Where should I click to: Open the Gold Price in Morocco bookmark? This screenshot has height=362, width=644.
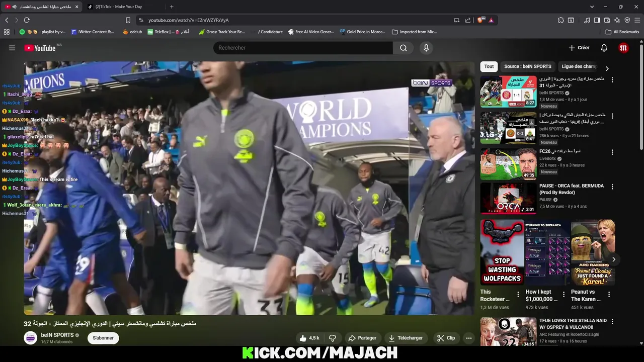coord(362,32)
